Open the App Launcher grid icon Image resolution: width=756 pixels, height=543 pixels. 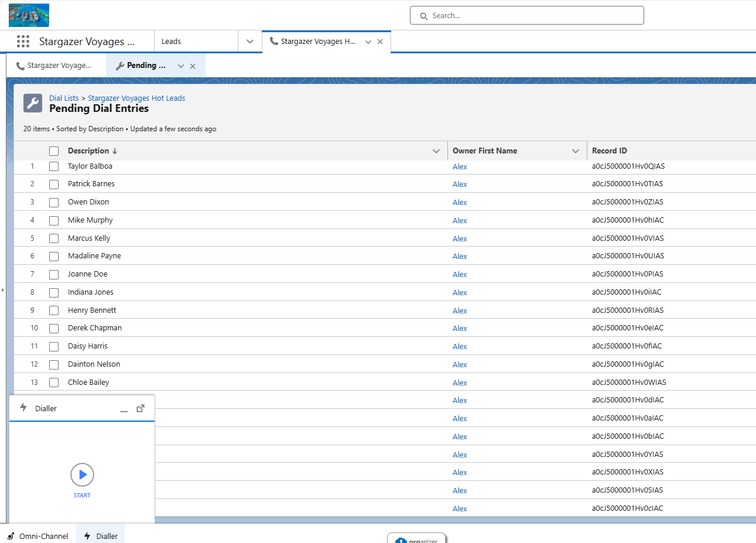[23, 41]
